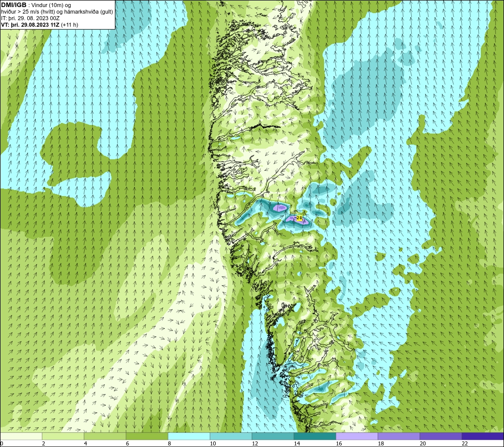Click the '6' scale label
The height and width of the screenshot is (447, 504).
pyautogui.click(x=128, y=443)
